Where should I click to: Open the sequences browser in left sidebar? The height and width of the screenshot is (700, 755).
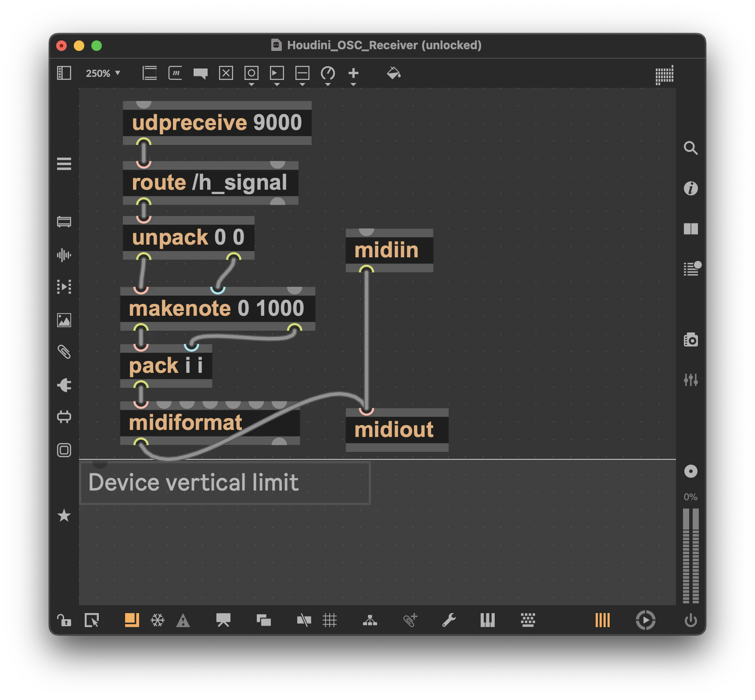[64, 287]
